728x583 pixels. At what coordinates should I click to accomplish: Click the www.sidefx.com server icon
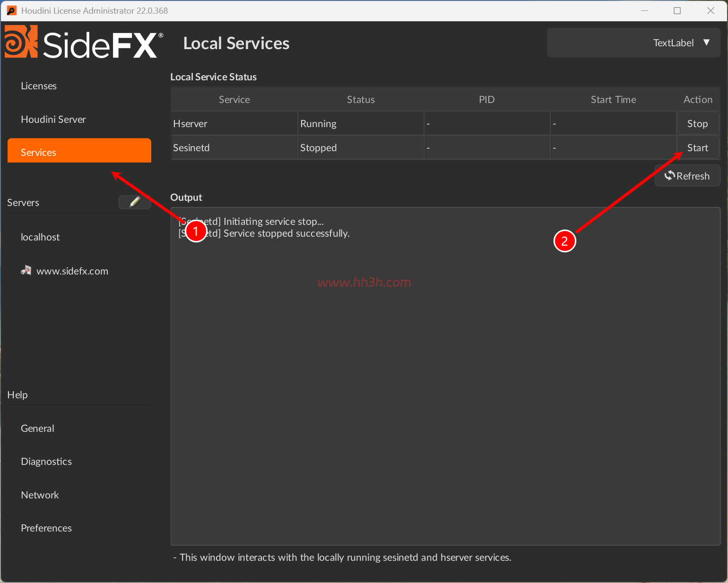click(26, 271)
